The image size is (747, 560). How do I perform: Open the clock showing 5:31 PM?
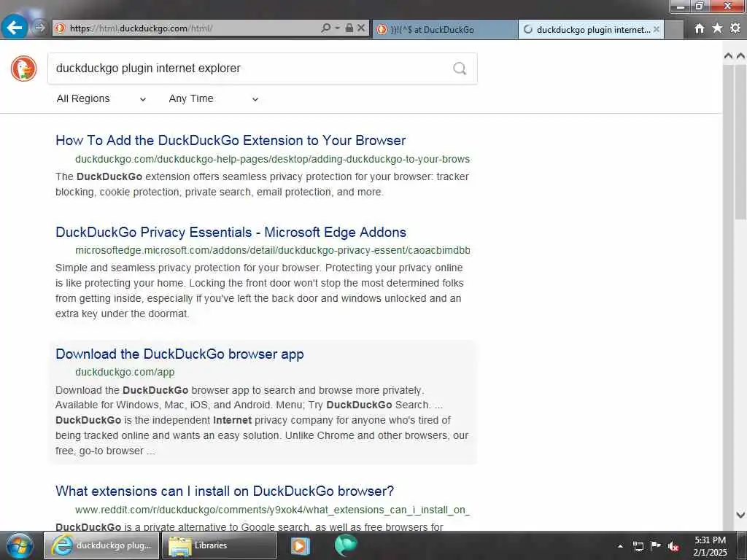point(710,546)
